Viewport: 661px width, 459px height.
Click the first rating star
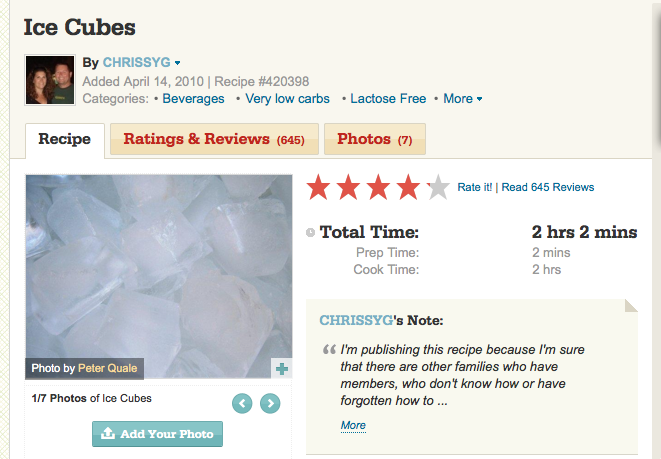319,187
